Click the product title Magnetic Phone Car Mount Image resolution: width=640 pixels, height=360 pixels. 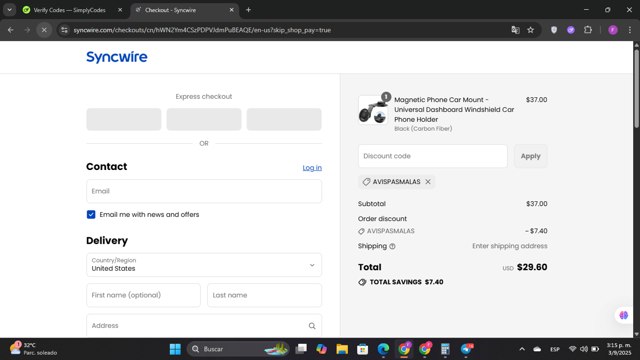point(454,109)
